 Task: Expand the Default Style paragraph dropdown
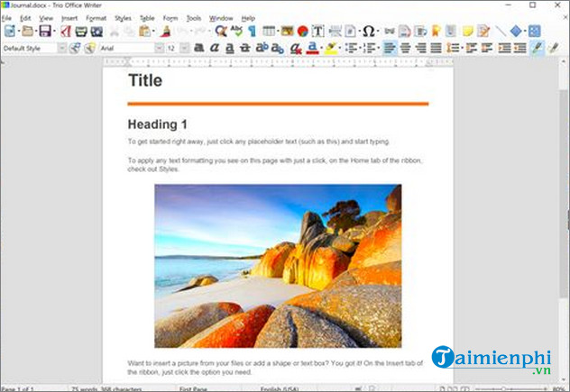pos(62,48)
